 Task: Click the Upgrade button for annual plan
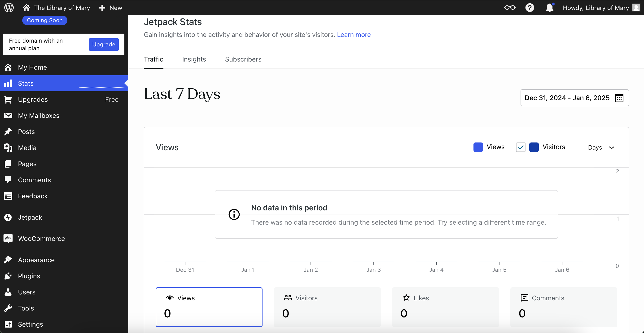[104, 44]
